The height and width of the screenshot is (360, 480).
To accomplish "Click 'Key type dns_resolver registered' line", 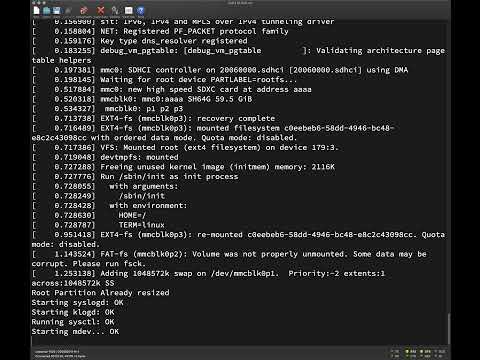I will coord(140,41).
